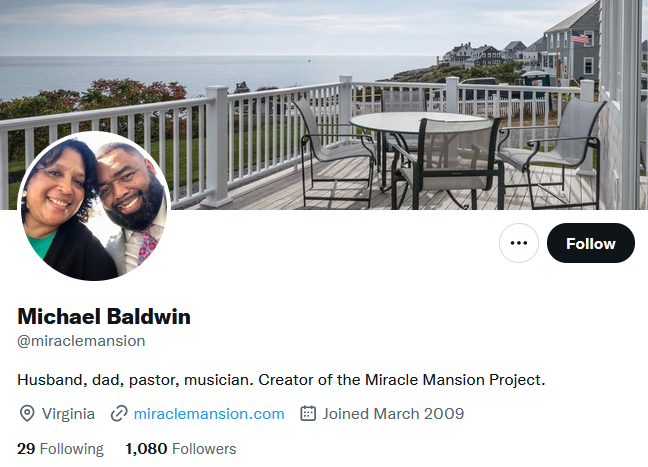Click the calendar icon near Joined date
The height and width of the screenshot is (467, 648).
click(x=308, y=413)
